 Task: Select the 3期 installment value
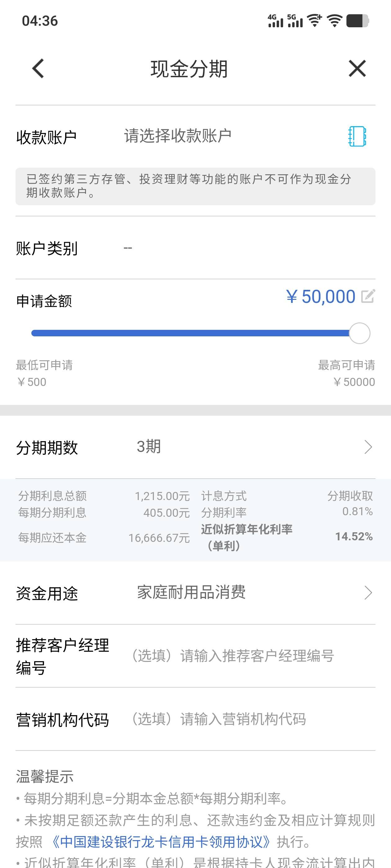pos(149,447)
